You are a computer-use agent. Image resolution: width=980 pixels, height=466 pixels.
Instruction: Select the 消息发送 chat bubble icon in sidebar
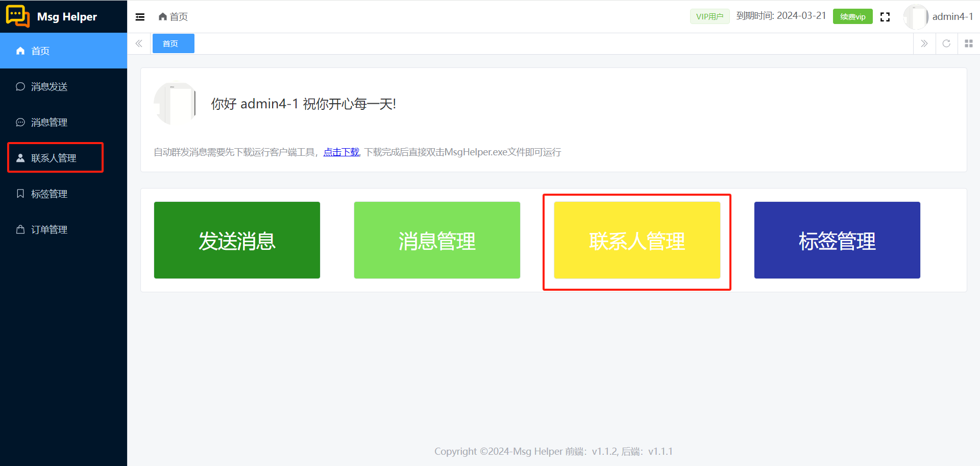coord(20,86)
